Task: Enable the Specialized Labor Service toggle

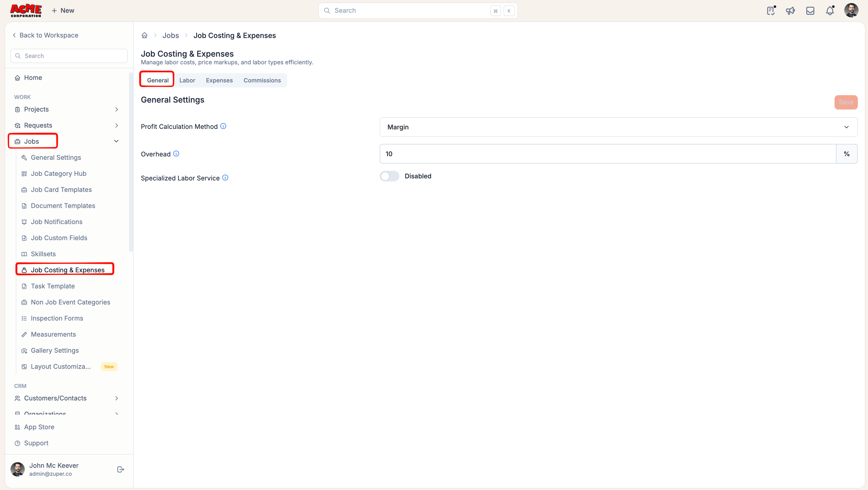Action: (x=389, y=176)
